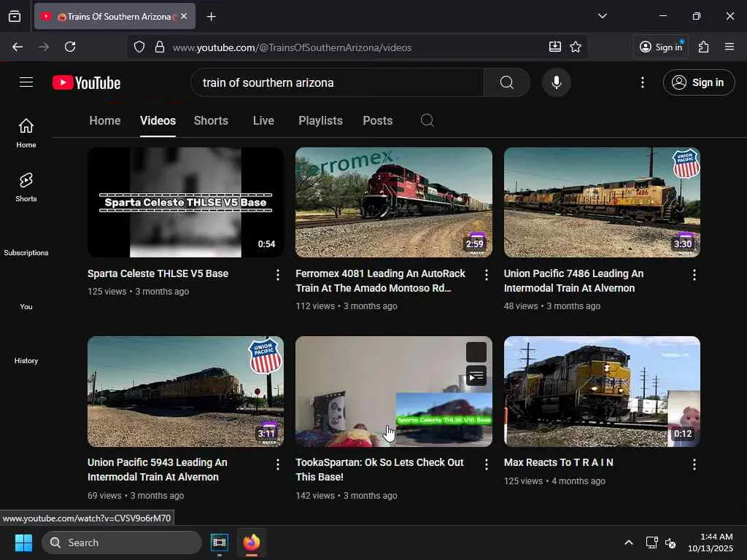The height and width of the screenshot is (560, 747).
Task: Open options menu for Ferromex 4081 video
Action: [x=486, y=275]
